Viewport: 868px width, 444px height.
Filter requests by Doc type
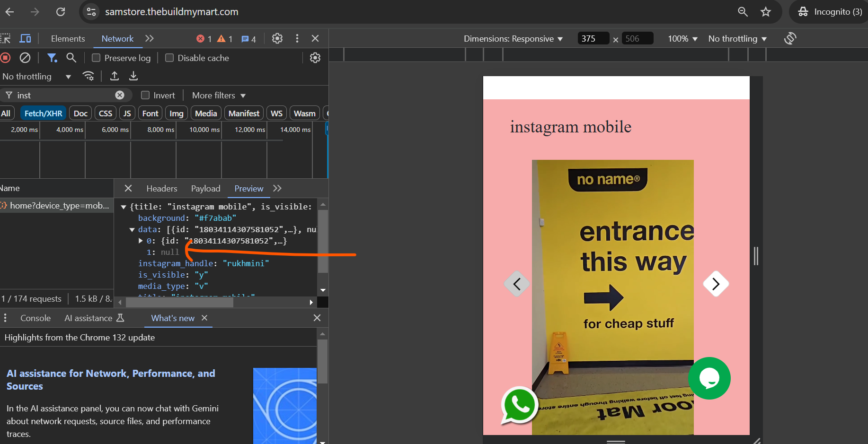(80, 113)
